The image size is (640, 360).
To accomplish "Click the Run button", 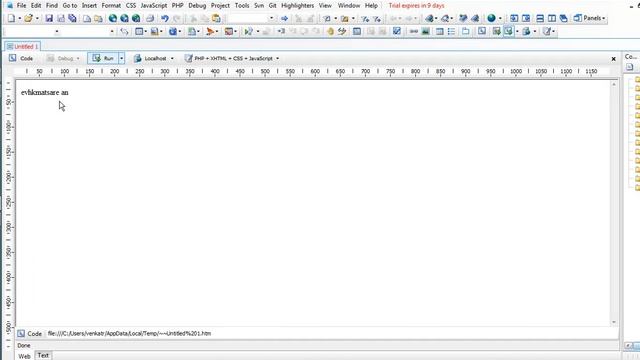I will click(103, 58).
